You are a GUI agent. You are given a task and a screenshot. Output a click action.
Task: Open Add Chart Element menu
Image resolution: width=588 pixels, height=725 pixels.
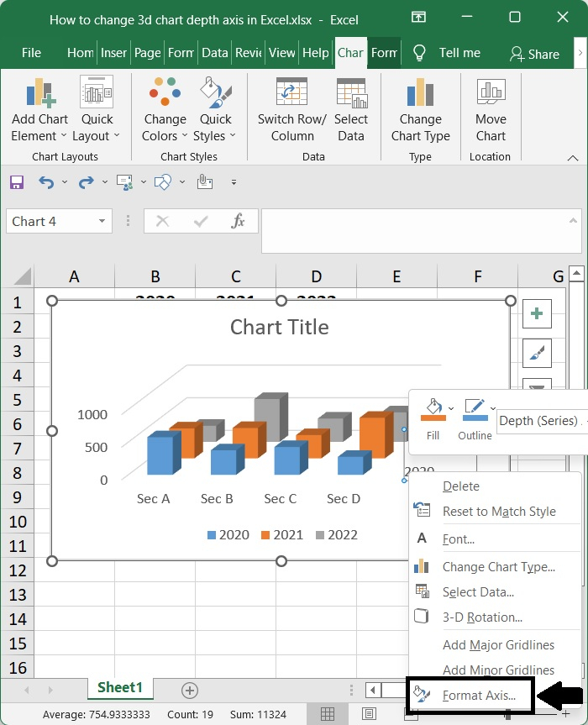(x=39, y=110)
